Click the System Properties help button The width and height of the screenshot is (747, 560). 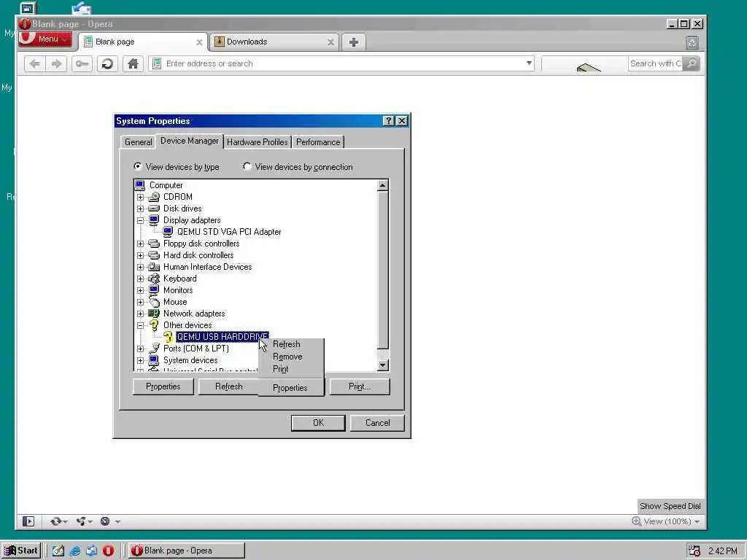(388, 121)
